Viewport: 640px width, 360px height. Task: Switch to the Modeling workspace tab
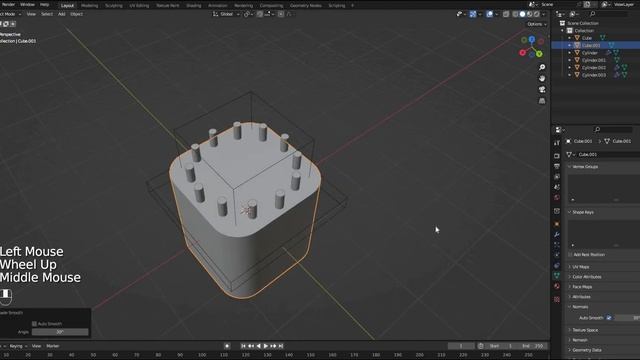click(x=89, y=6)
